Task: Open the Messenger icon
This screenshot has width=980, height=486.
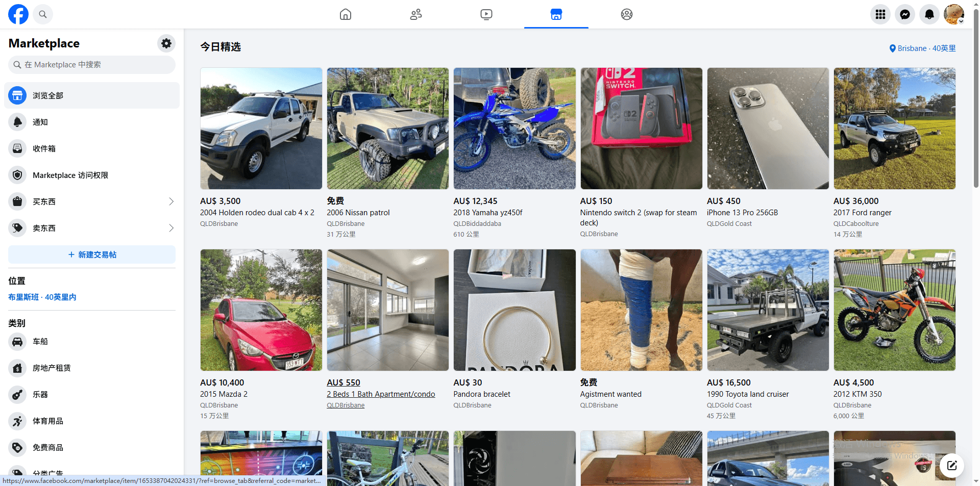Action: point(905,14)
